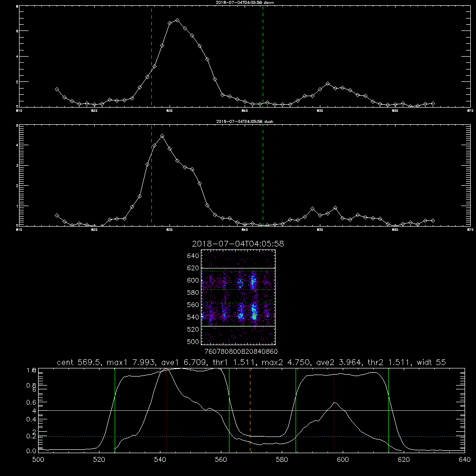Screen dimensions: 476x476
Task: Click the green vertical line near 585
Action: pos(296,410)
